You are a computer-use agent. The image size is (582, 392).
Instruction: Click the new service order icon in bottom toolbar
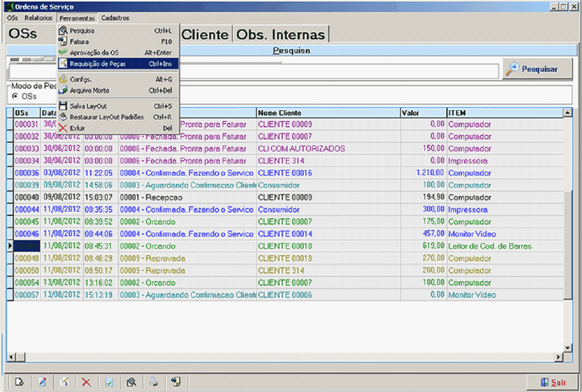click(x=19, y=382)
